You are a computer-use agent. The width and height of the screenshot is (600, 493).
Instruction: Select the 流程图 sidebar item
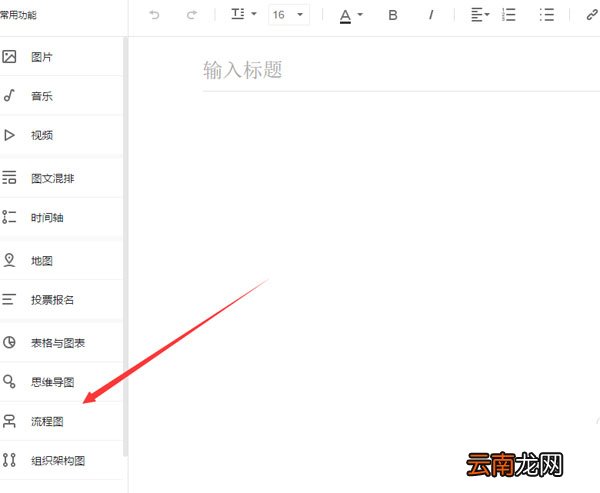(x=61, y=421)
